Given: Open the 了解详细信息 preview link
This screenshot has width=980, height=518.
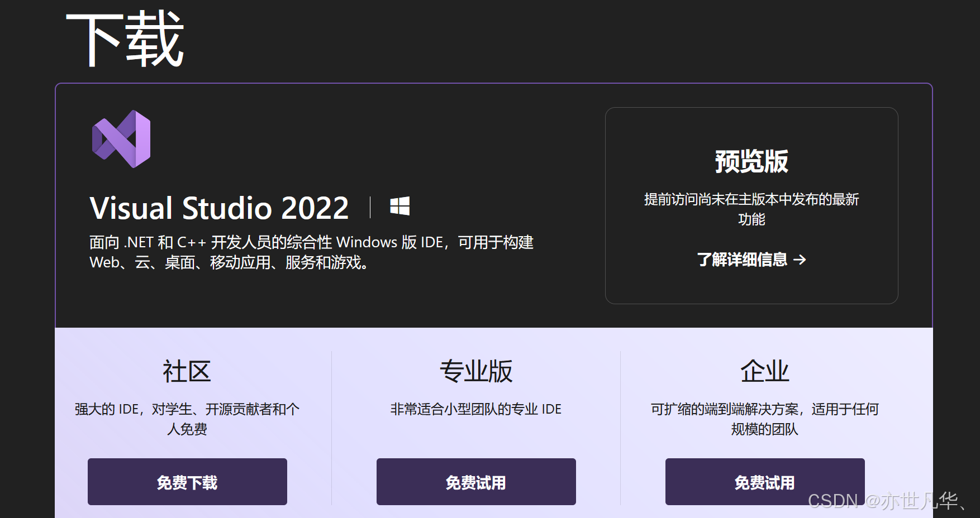Looking at the screenshot, I should (751, 260).
